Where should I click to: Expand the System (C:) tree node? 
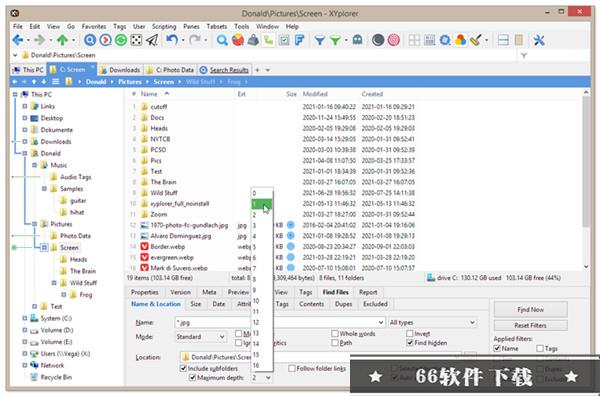25,318
